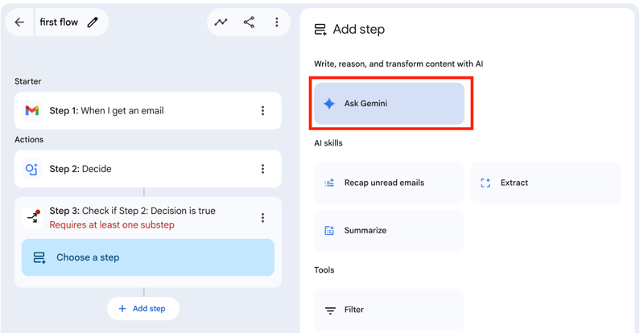Click the share flow icon
Screen dimensions: 644x333
point(249,23)
